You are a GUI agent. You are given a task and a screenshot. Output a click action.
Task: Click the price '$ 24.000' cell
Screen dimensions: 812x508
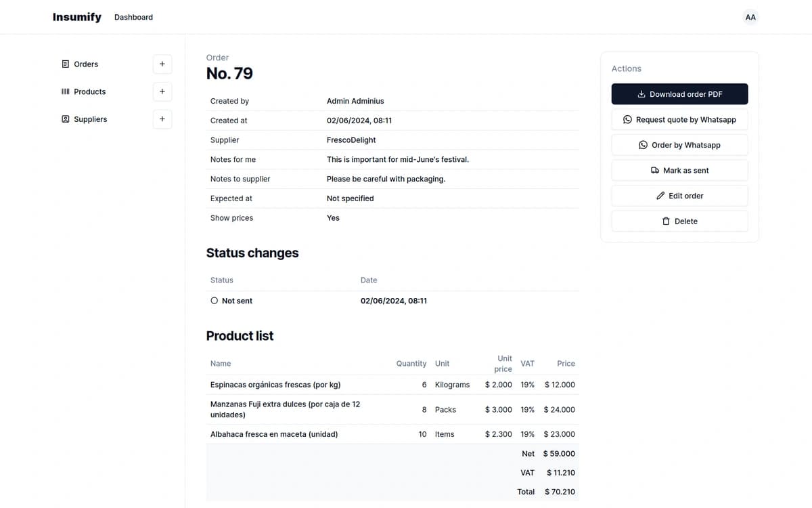(560, 410)
